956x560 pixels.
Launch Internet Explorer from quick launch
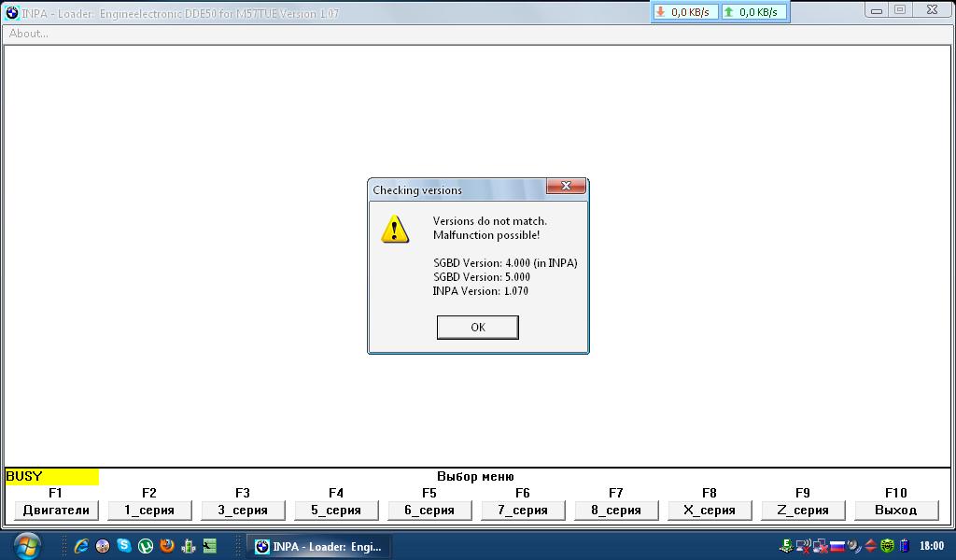click(81, 546)
